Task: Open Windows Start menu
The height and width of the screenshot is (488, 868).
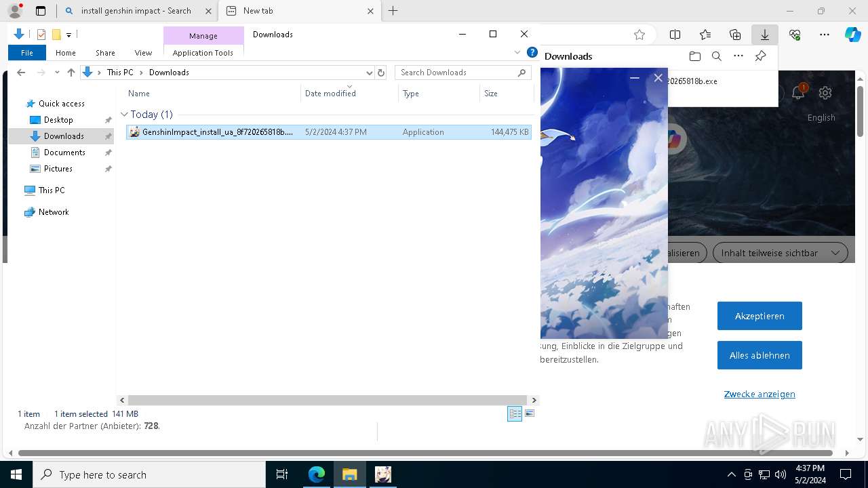Action: 16,474
